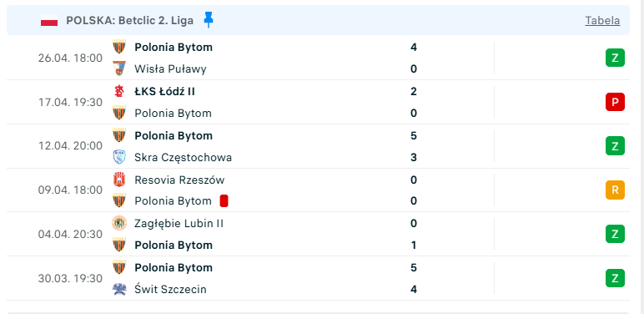Image resolution: width=644 pixels, height=314 pixels.
Task: Click the Wisła Puławy club crest
Action: coord(119,68)
